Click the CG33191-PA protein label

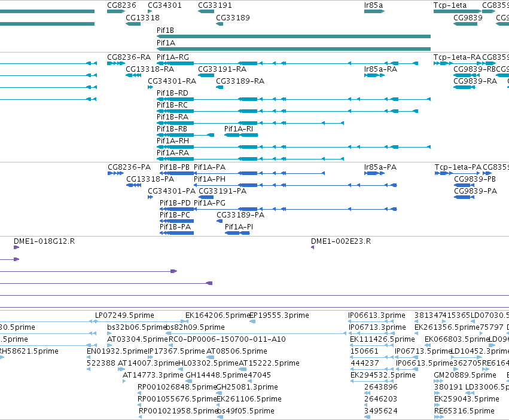223,191
